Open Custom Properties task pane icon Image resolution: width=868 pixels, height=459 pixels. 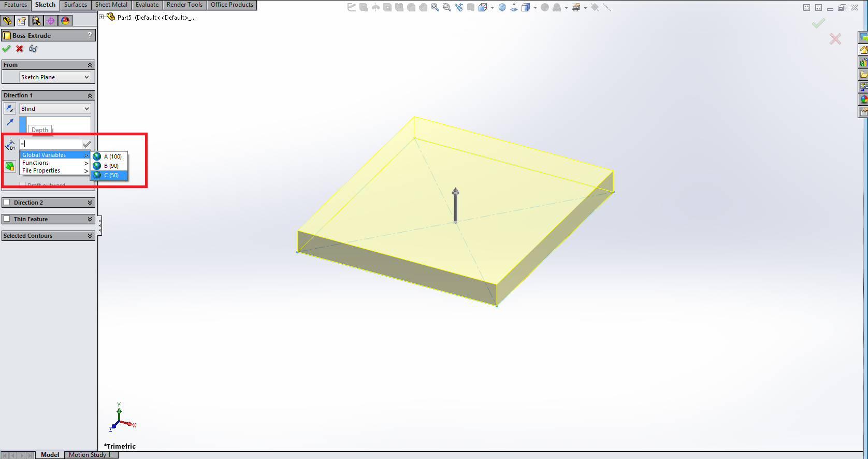pyautogui.click(x=863, y=112)
